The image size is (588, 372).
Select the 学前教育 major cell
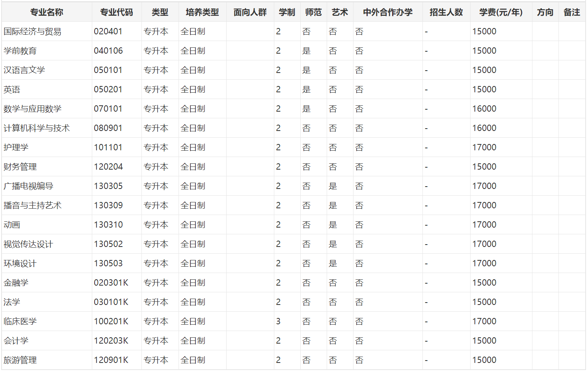(x=20, y=51)
